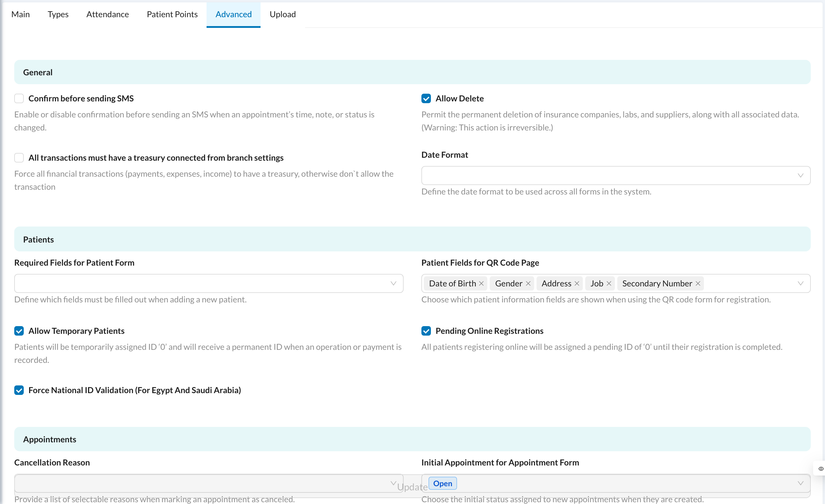Click the Patients section header
825x504 pixels.
coord(412,239)
